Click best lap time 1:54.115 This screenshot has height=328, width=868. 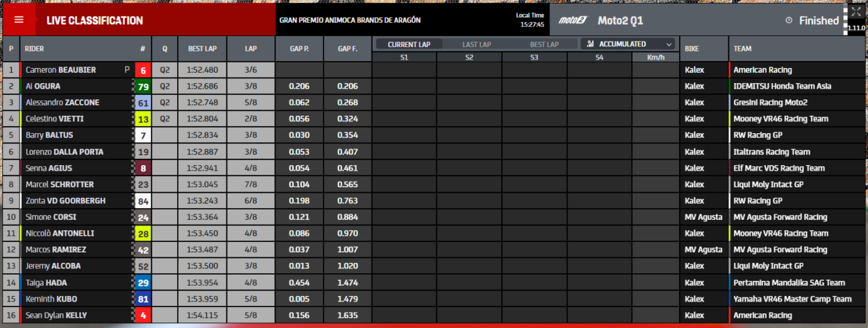pyautogui.click(x=202, y=316)
